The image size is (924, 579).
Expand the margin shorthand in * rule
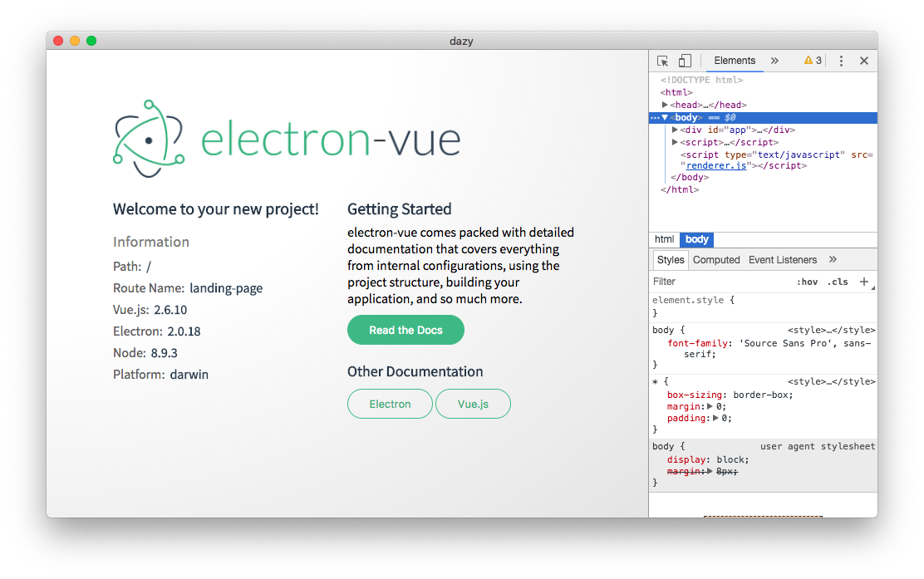[710, 406]
